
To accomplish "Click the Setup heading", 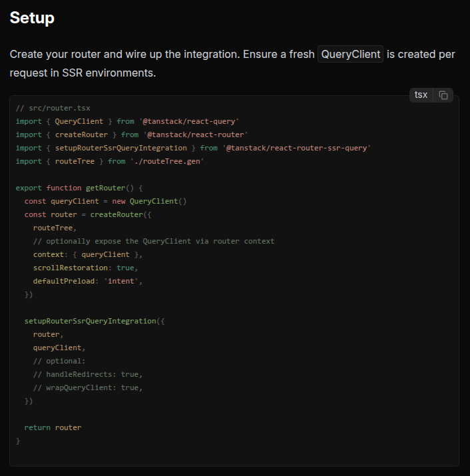I will [32, 18].
